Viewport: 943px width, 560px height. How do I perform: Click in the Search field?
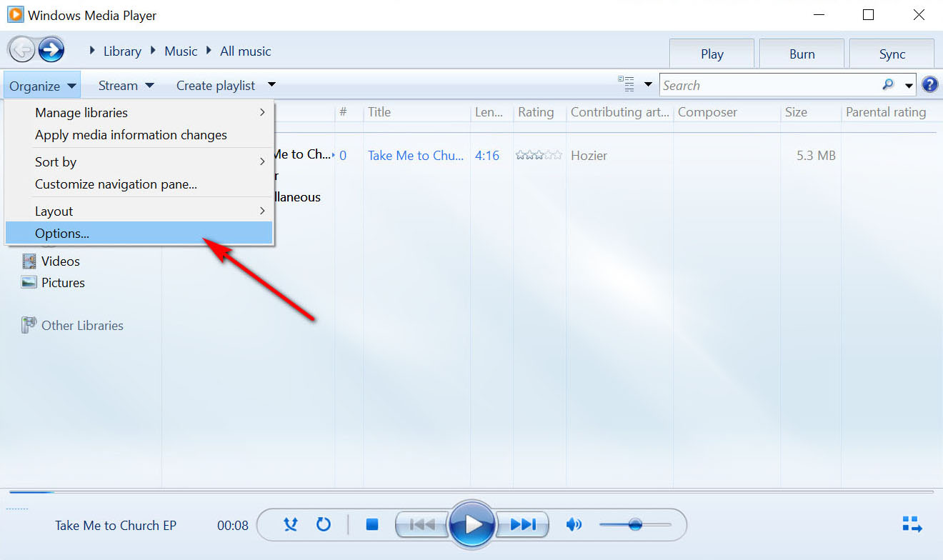tap(770, 85)
